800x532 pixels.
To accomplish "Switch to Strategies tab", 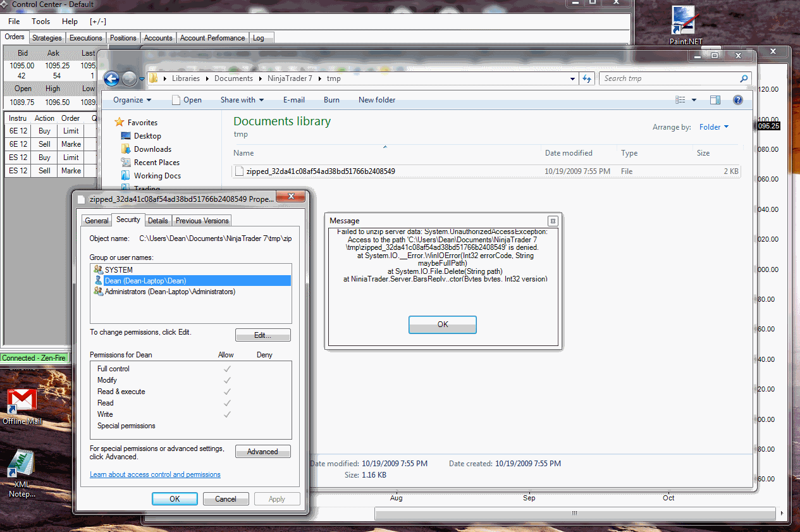I will click(x=47, y=38).
